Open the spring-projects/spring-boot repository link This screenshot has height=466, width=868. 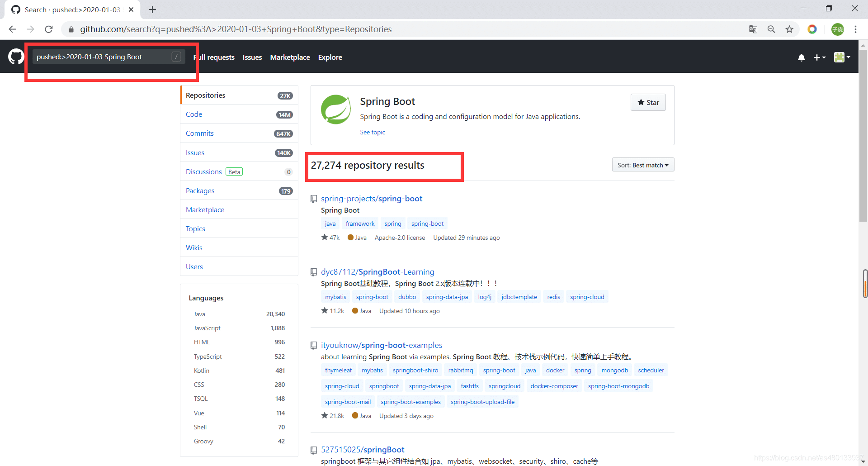(x=372, y=199)
